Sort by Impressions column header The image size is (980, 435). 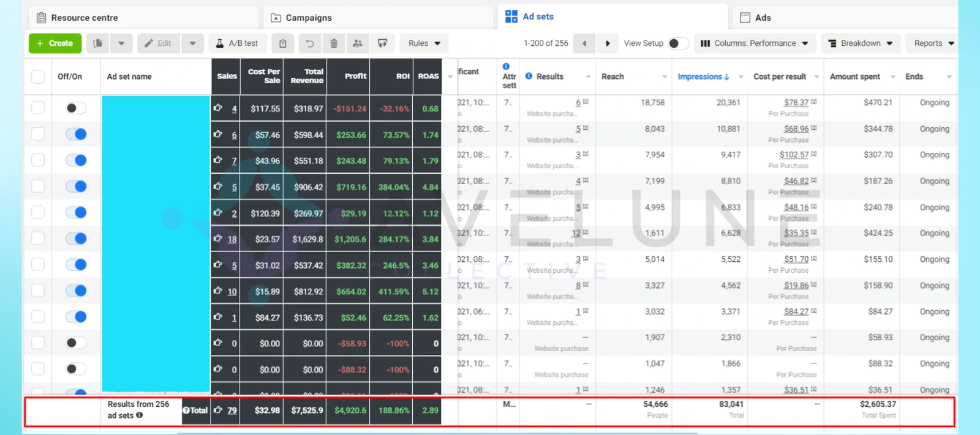(703, 76)
